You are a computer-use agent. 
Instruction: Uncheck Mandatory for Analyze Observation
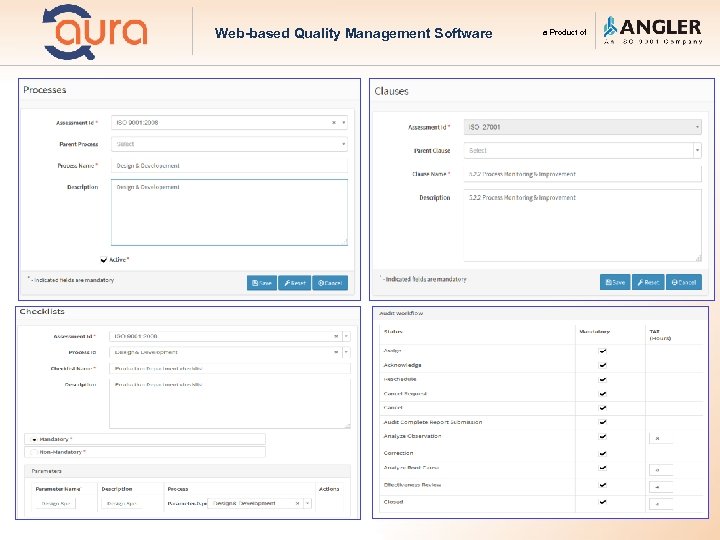pos(603,436)
